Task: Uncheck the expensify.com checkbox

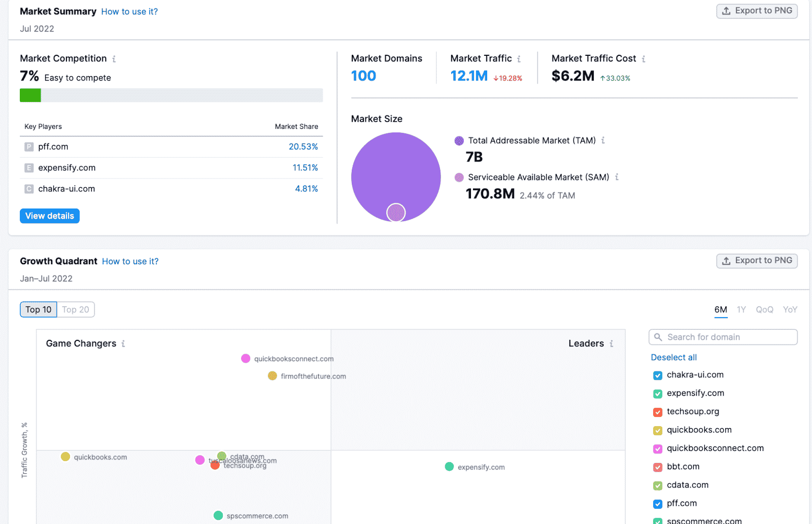Action: tap(658, 394)
